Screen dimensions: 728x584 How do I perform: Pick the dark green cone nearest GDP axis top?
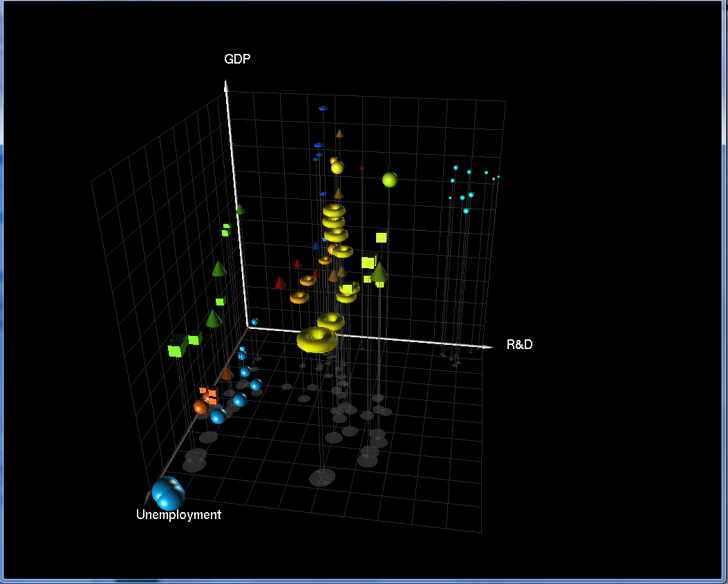(x=239, y=208)
